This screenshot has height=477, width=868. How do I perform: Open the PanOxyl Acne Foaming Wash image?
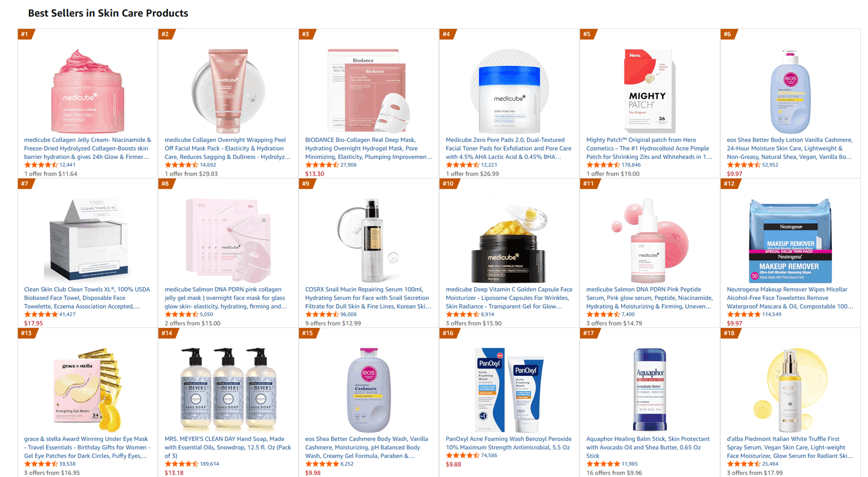point(509,390)
